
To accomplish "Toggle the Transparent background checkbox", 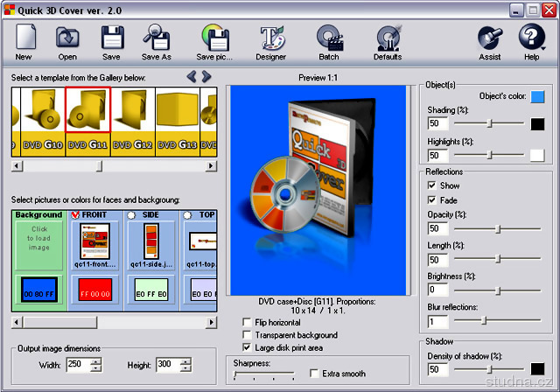I will click(248, 335).
